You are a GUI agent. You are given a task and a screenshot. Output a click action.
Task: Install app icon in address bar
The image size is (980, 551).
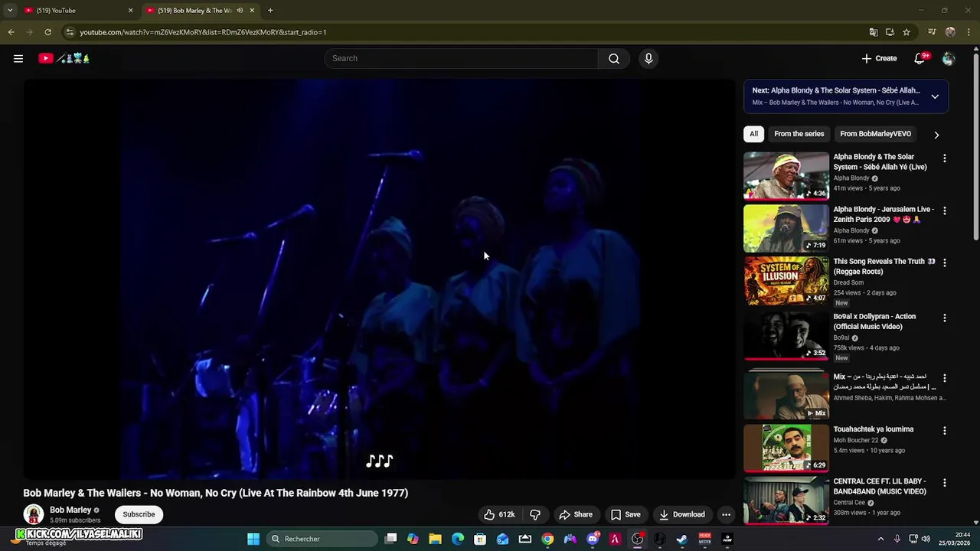tap(890, 32)
